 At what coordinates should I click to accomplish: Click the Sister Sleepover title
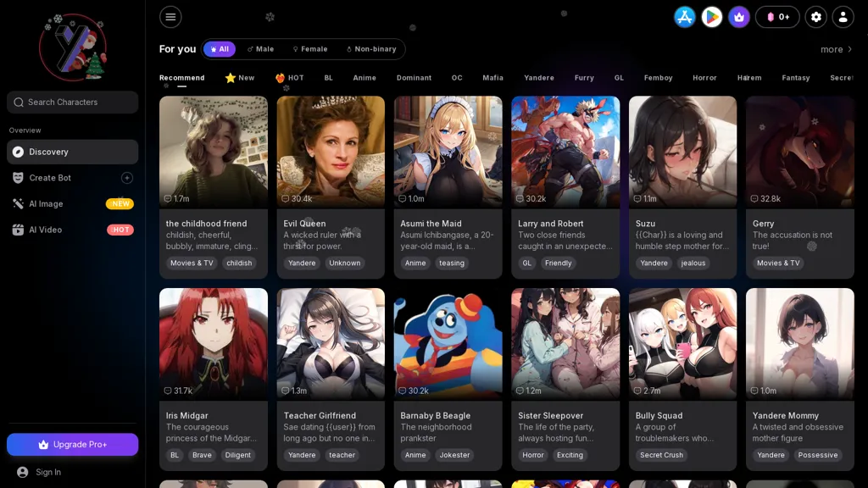pos(551,415)
